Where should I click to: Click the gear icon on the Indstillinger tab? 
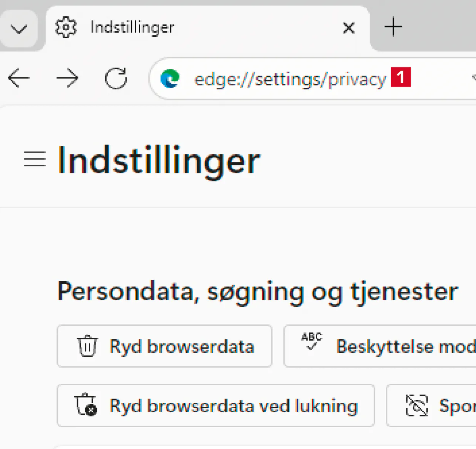point(66,27)
